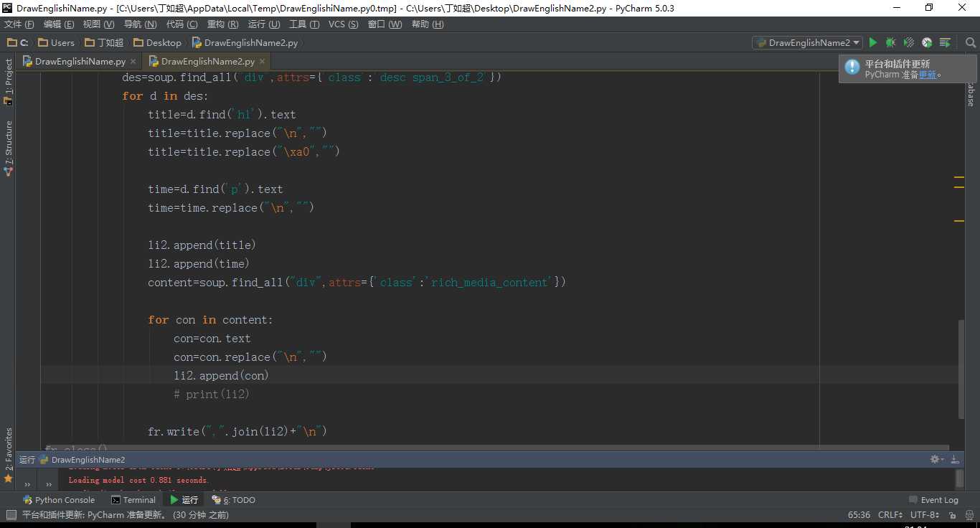Click the C: drive breadcrumb
The height and width of the screenshot is (528, 980).
[x=19, y=43]
